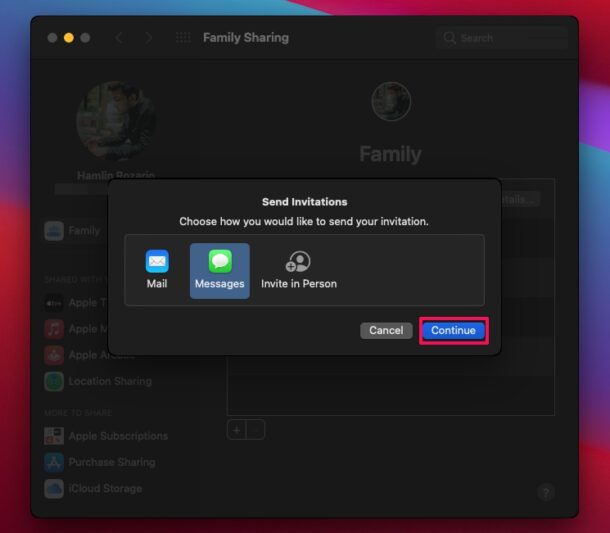Screen dimensions: 610x533
Task: Click the iCloud Storage cloud icon
Action: pyautogui.click(x=54, y=489)
